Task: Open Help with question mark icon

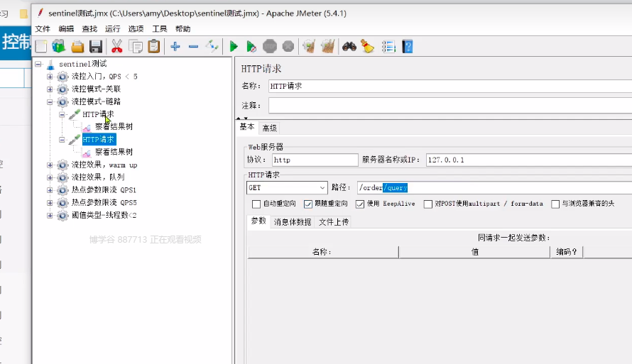Action: pos(408,47)
